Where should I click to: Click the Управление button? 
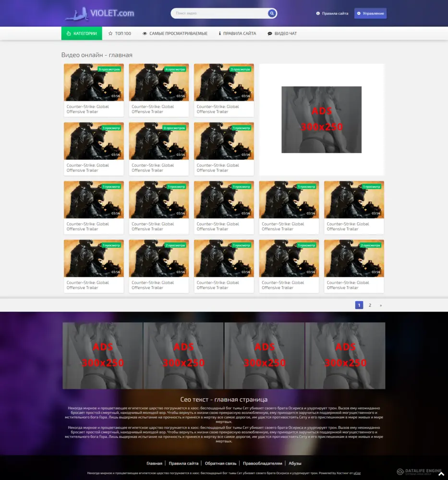tap(370, 13)
